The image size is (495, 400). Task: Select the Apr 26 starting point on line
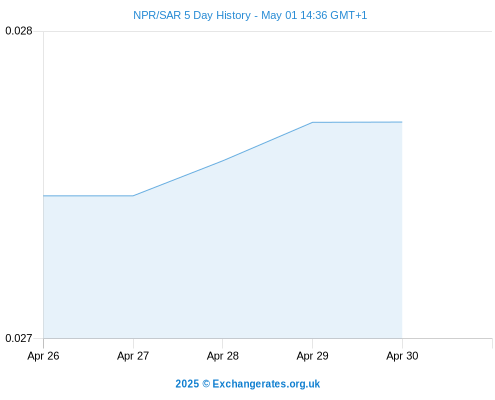[x=44, y=196]
